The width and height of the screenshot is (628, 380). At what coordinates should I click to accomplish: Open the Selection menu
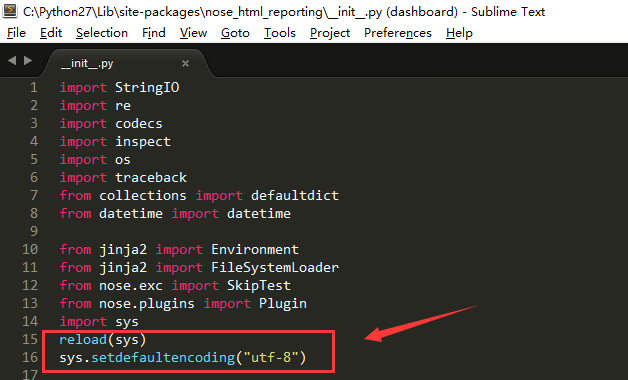(102, 33)
